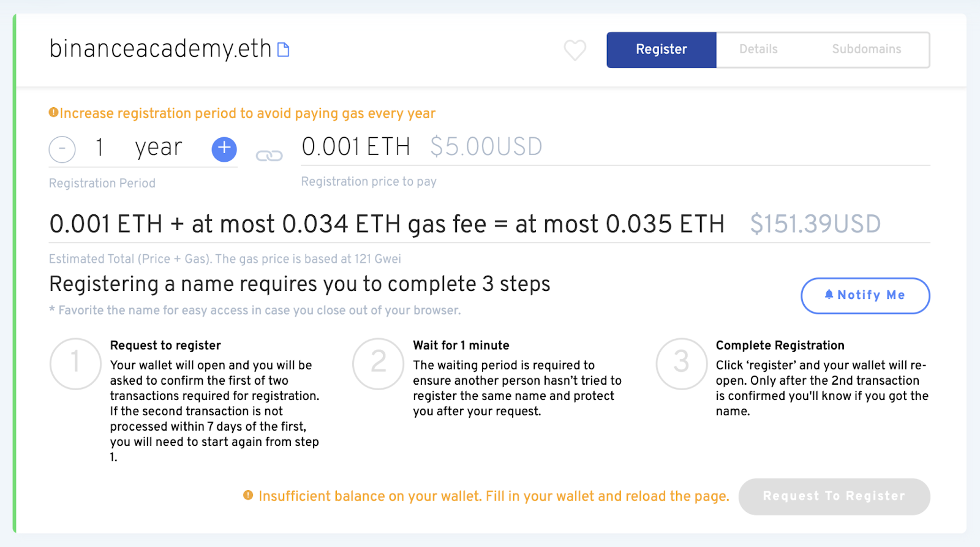This screenshot has height=547, width=980.
Task: Copy the binanceacademy.eth name icon
Action: [x=283, y=50]
